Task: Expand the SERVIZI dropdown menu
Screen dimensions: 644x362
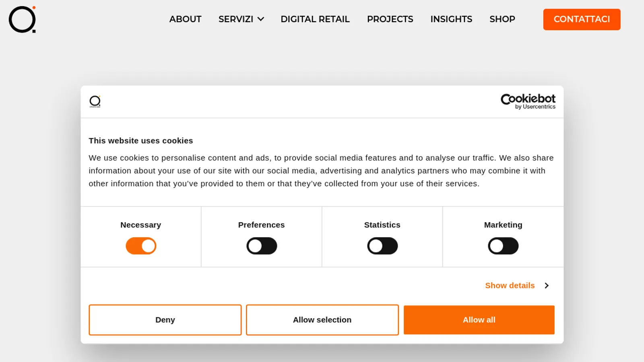Action: pyautogui.click(x=241, y=19)
